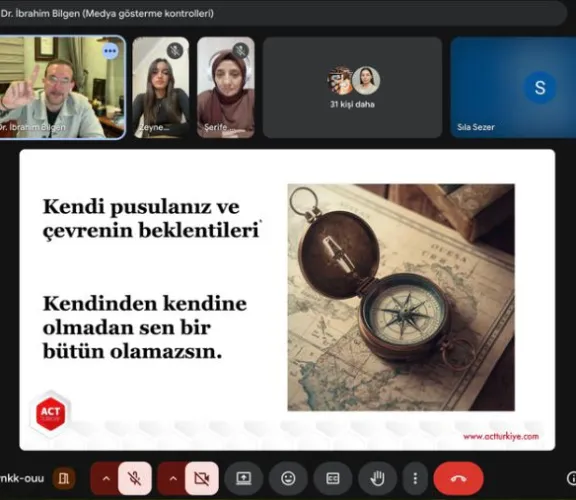Screen dimensions: 576x500
Task: Click the companion mode icon beside meeting code
Action: pyautogui.click(x=63, y=478)
